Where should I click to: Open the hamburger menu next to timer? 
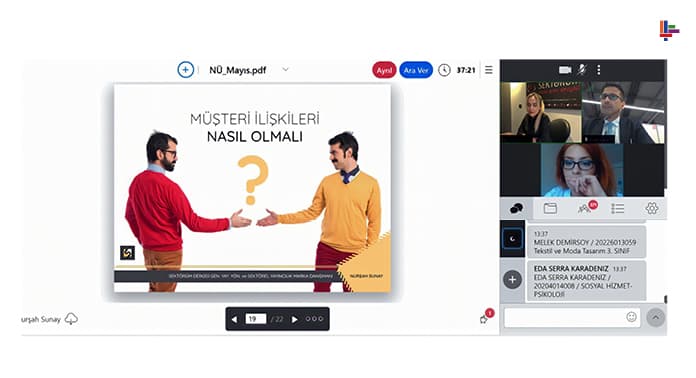(489, 70)
